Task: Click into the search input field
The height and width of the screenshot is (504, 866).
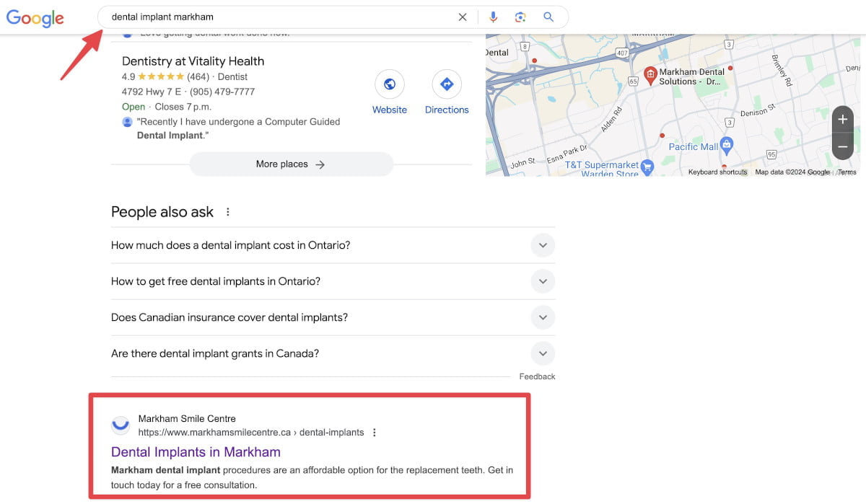Action: [x=274, y=17]
